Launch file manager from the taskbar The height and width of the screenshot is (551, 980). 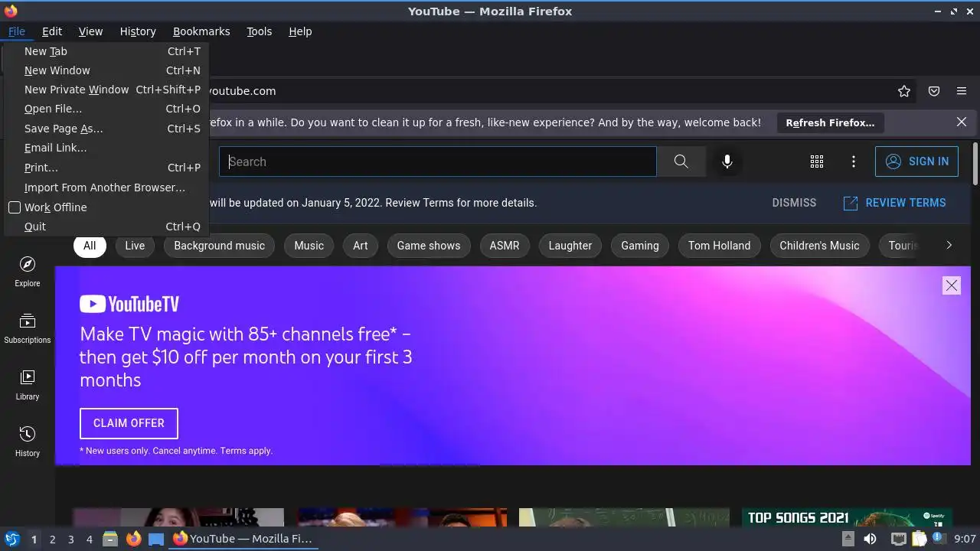[110, 539]
